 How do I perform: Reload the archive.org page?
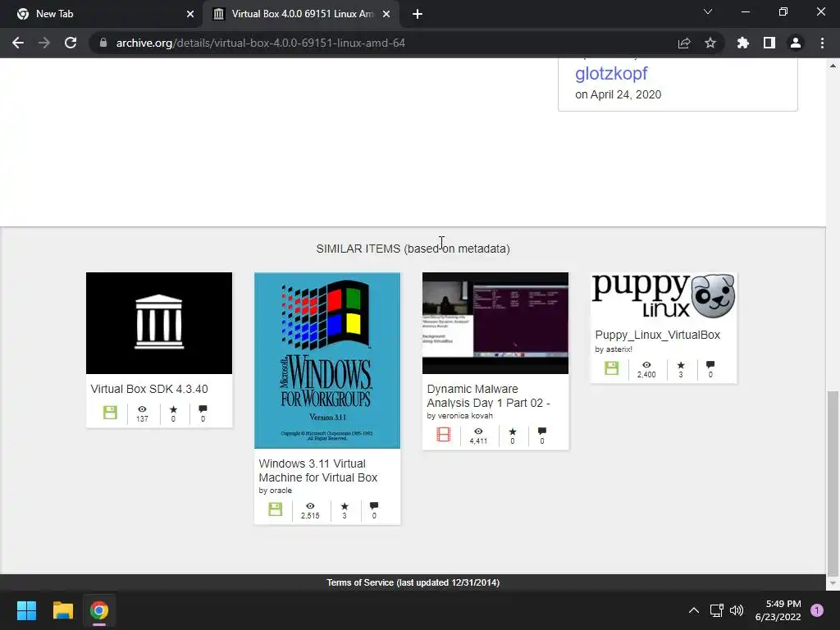coord(71,43)
